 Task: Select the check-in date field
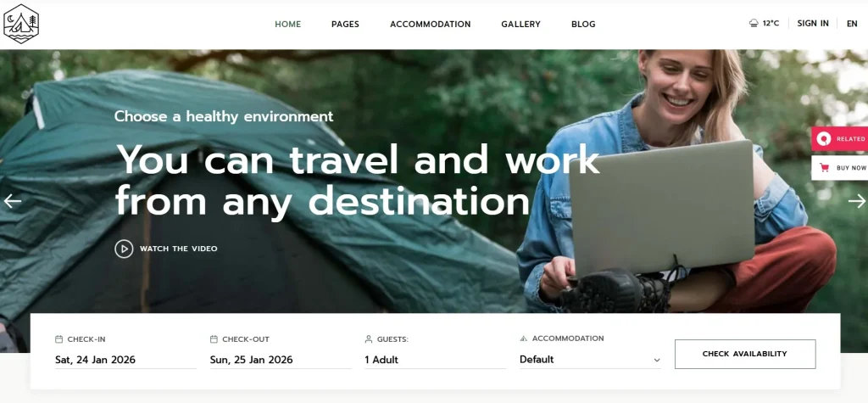(125, 360)
